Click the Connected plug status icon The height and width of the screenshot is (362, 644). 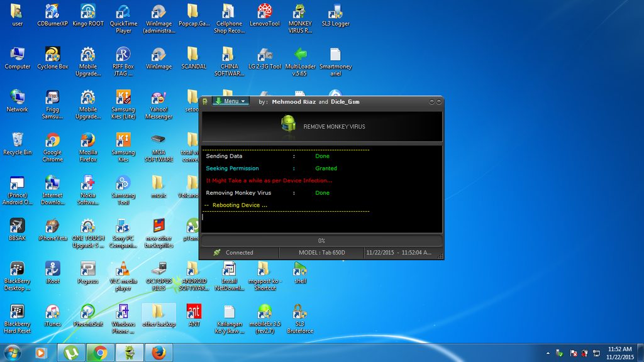[x=217, y=253]
